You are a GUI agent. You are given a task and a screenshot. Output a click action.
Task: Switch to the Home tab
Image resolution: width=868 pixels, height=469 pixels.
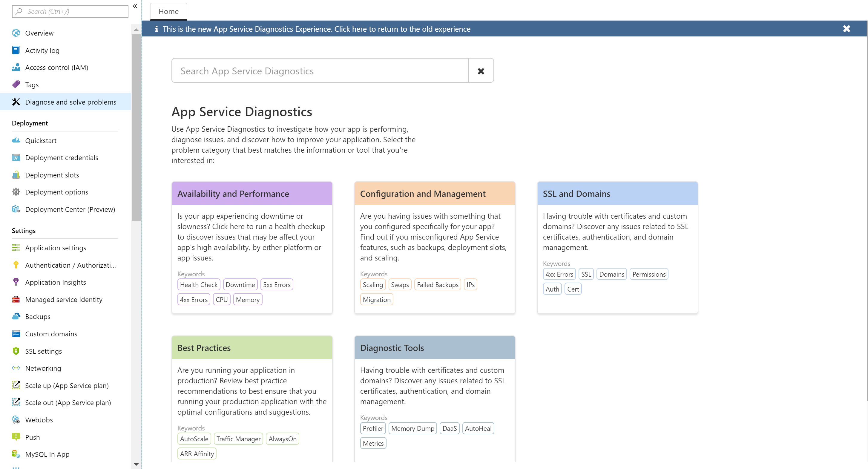(x=168, y=11)
